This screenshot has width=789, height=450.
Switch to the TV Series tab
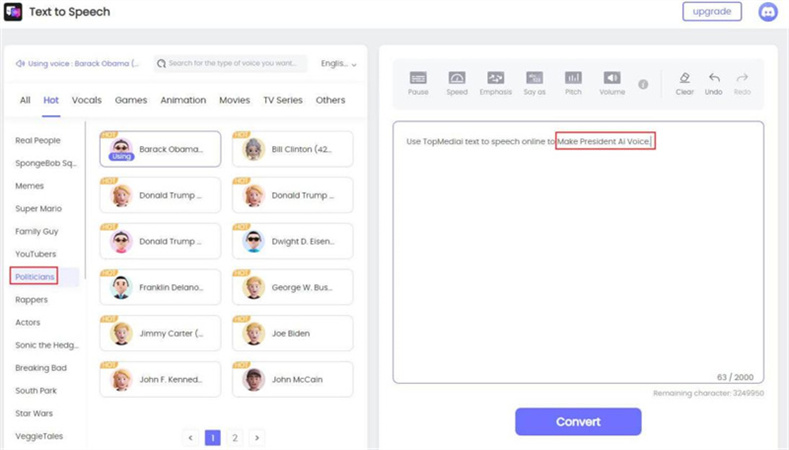[x=283, y=100]
